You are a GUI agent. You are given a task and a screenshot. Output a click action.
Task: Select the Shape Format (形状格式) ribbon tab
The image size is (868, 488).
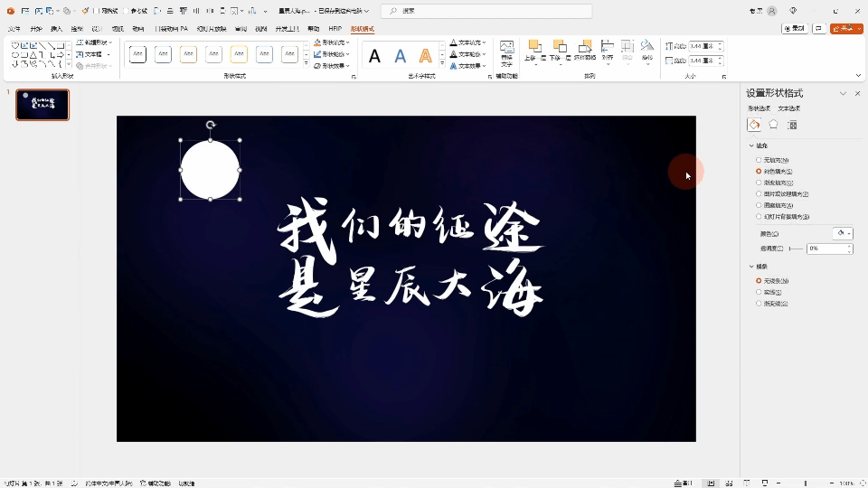pyautogui.click(x=362, y=29)
